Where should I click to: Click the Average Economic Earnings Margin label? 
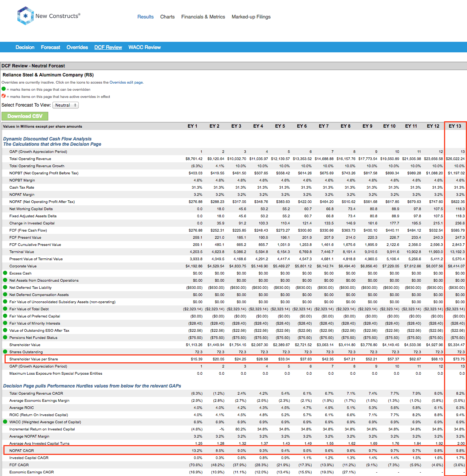click(x=39, y=401)
